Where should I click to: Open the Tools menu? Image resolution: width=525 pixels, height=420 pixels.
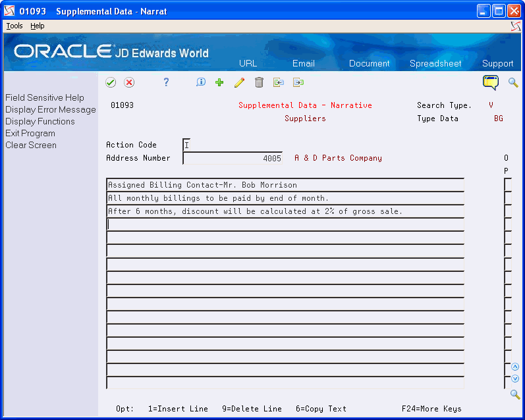pos(14,26)
